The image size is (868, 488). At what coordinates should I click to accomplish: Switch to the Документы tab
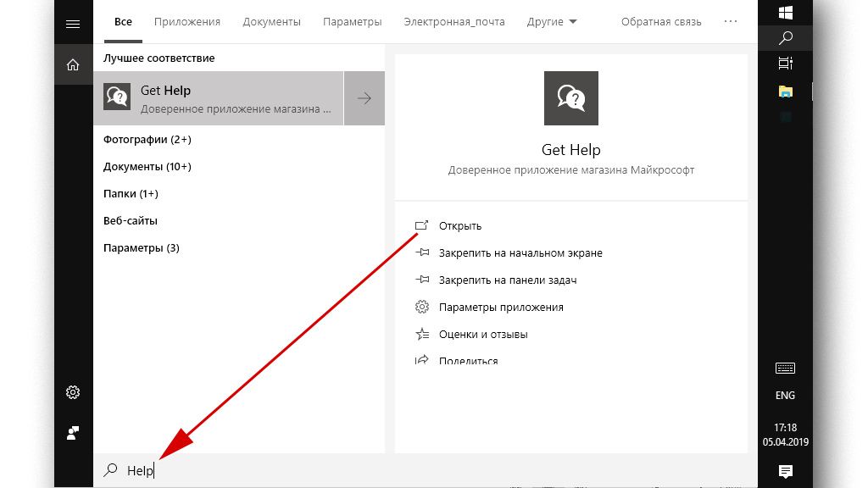tap(271, 21)
